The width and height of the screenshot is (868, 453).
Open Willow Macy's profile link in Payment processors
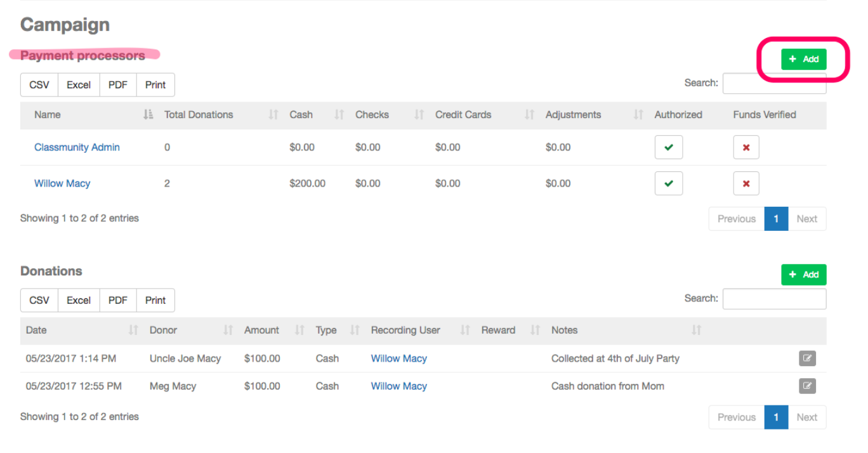pos(62,183)
